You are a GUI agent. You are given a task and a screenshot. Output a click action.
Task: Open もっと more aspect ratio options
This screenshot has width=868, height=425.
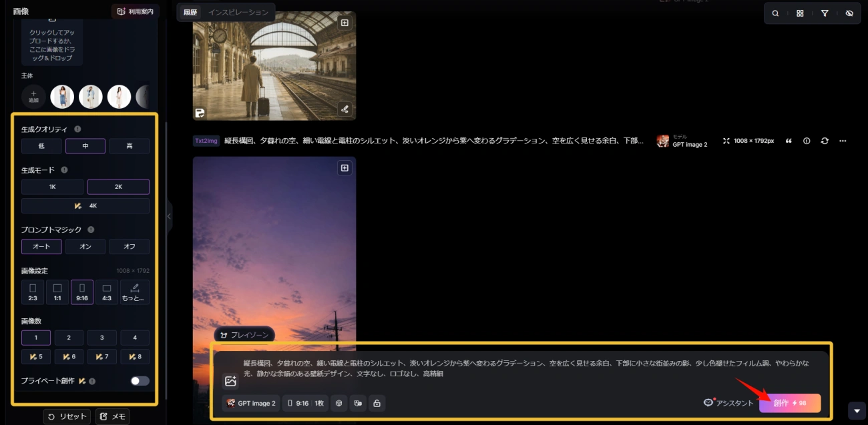pyautogui.click(x=135, y=292)
